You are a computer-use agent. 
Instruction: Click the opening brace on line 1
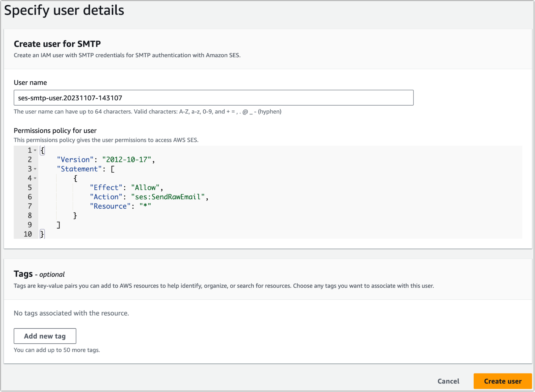pyautogui.click(x=42, y=150)
